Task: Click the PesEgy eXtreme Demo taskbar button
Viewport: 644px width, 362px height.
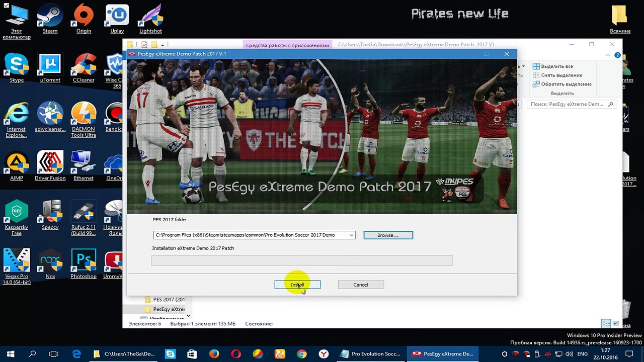Action: 443,354
